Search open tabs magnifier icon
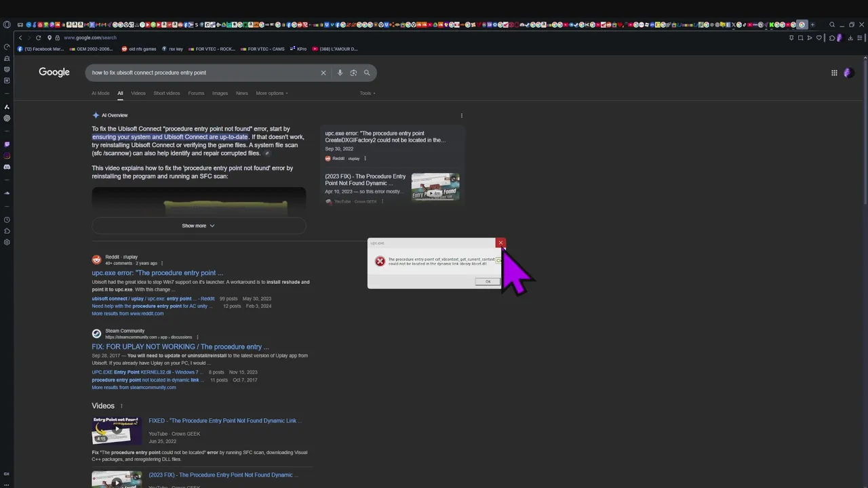 [832, 24]
